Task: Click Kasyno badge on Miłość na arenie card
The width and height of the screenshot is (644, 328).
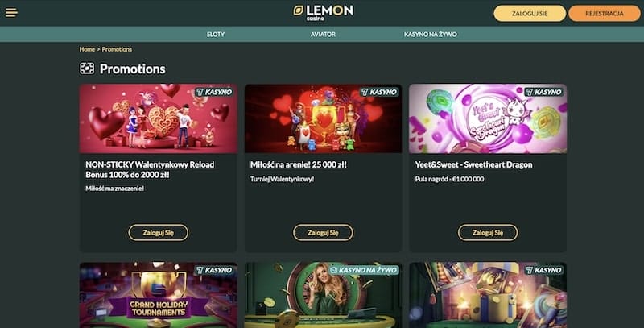Action: [379, 92]
